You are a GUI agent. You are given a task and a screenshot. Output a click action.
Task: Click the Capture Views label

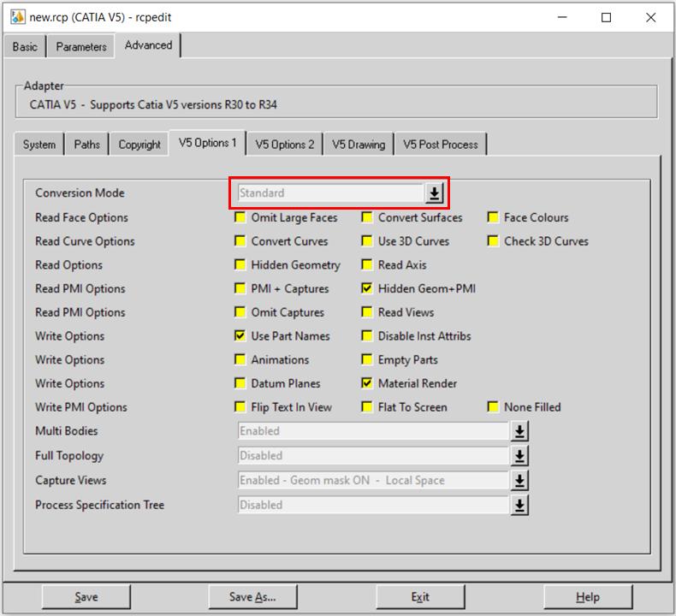pos(71,480)
